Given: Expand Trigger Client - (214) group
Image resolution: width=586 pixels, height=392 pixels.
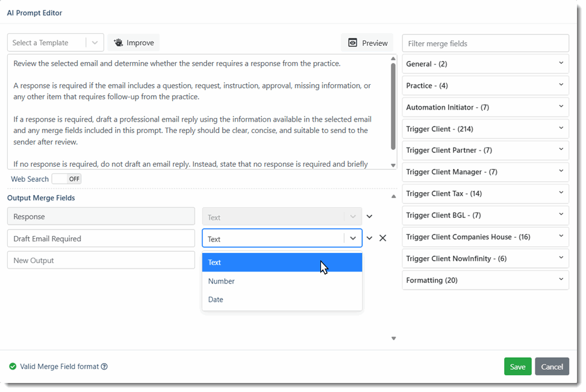Looking at the screenshot, I should point(485,129).
